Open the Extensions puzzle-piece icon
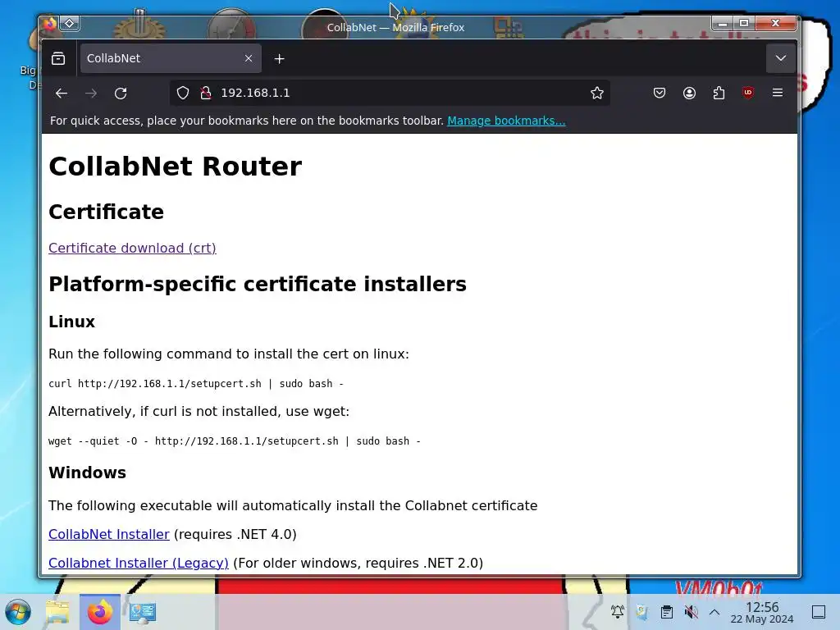Viewport: 840px width, 630px height. [x=719, y=94]
